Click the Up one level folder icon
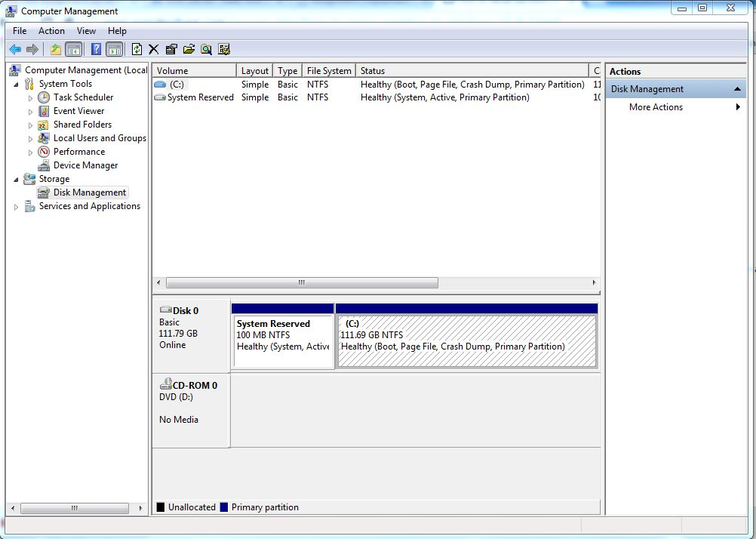 click(55, 50)
